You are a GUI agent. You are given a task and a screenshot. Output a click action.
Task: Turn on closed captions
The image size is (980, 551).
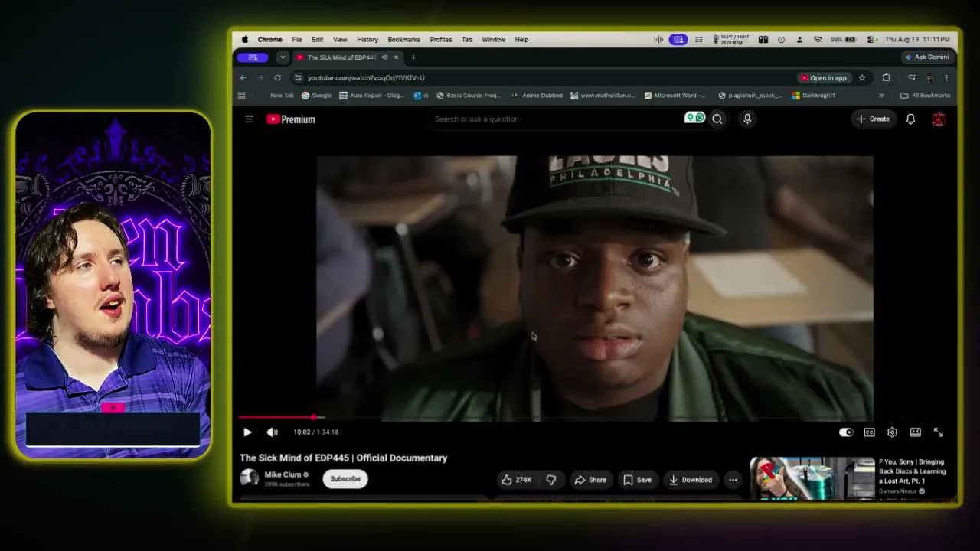pos(869,432)
